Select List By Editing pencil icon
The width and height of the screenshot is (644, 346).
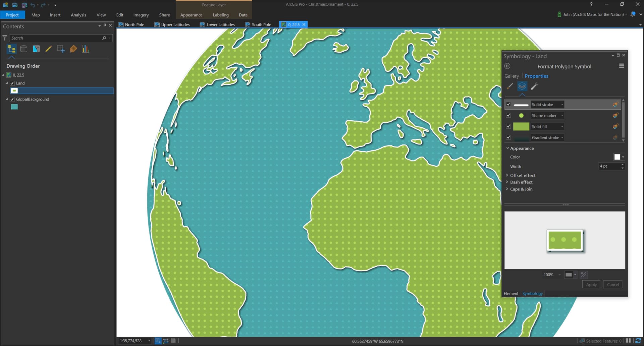click(x=48, y=49)
